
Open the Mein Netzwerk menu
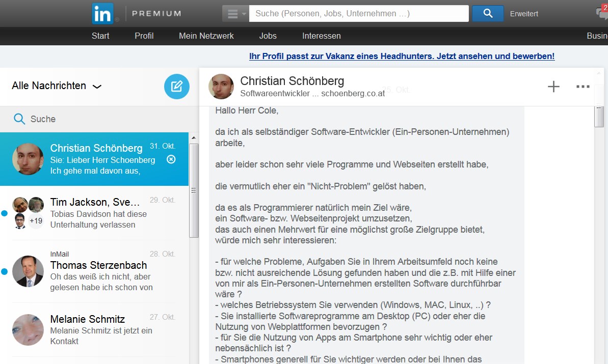pos(206,36)
